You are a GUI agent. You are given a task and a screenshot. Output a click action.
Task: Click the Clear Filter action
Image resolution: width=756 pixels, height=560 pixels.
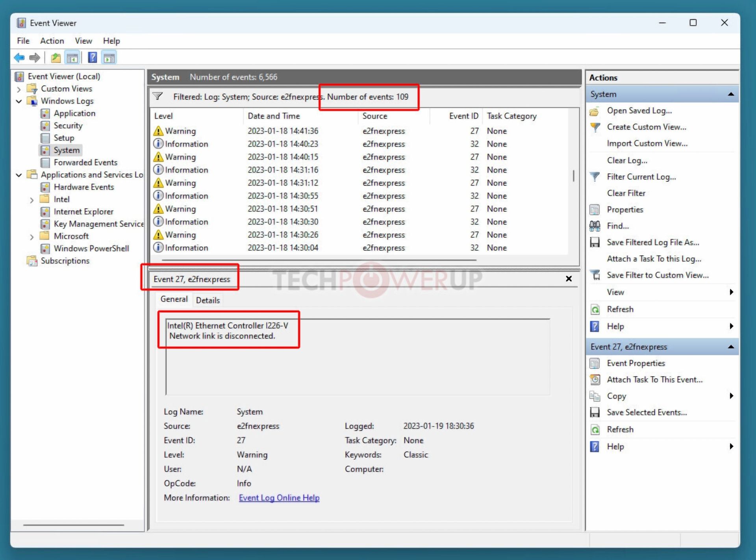(x=626, y=193)
